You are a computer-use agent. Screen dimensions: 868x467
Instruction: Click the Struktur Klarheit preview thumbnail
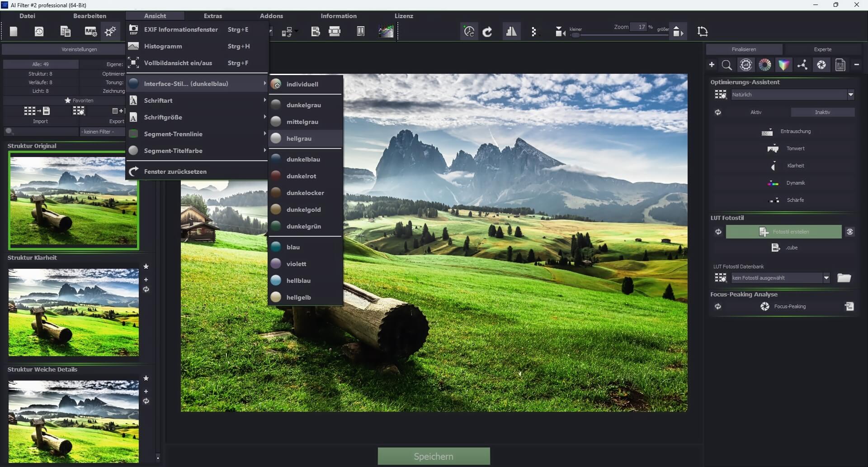tap(73, 312)
